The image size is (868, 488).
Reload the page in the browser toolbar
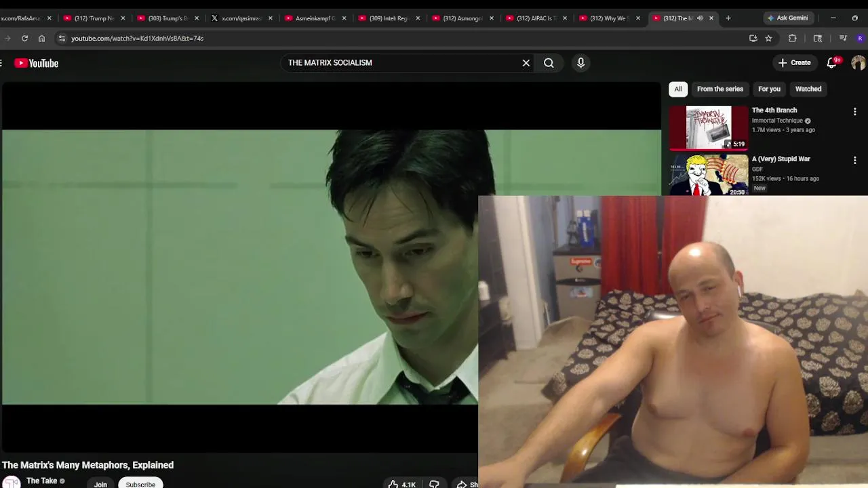click(x=24, y=39)
